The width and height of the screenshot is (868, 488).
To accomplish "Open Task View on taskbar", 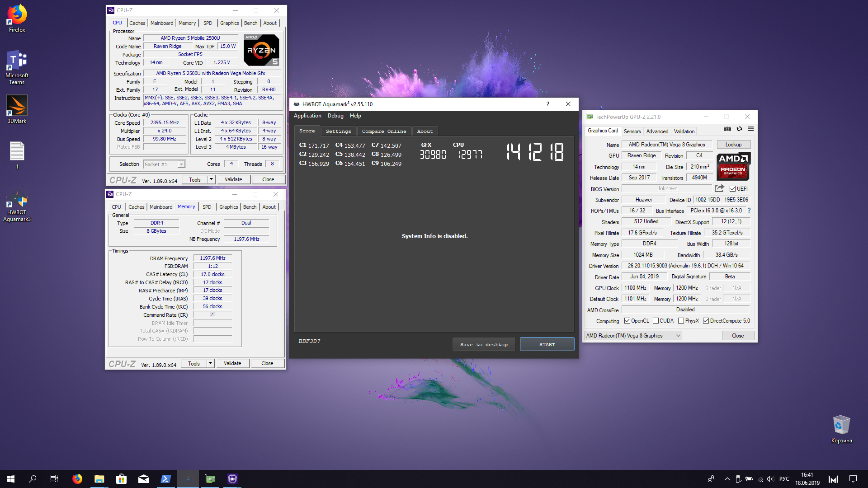I will [54, 479].
